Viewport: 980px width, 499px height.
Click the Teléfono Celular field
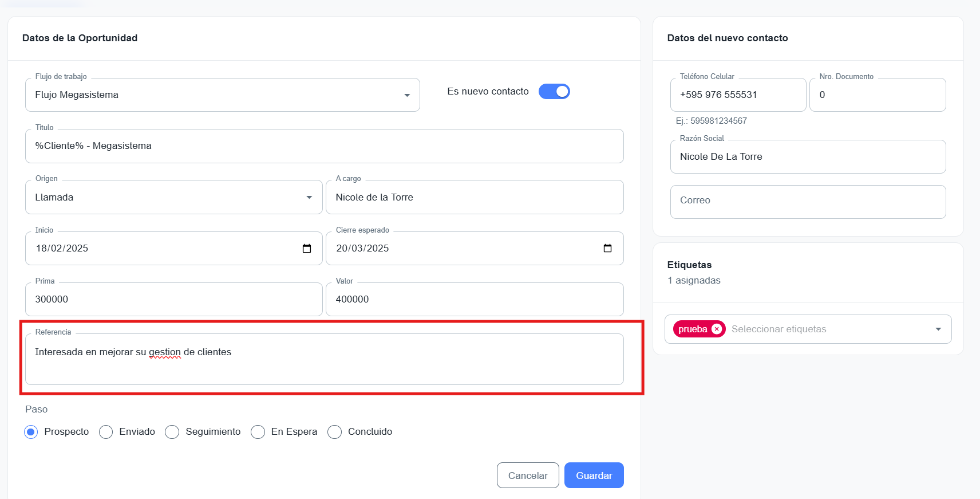point(737,95)
